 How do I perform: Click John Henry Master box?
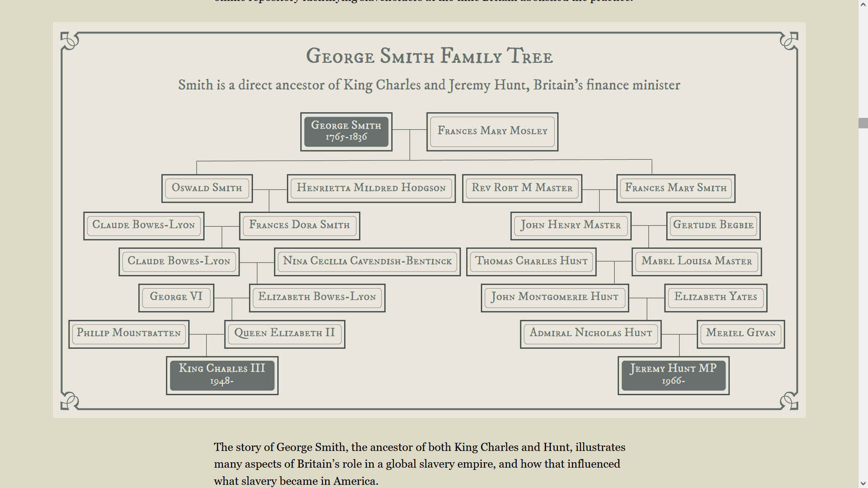(571, 225)
